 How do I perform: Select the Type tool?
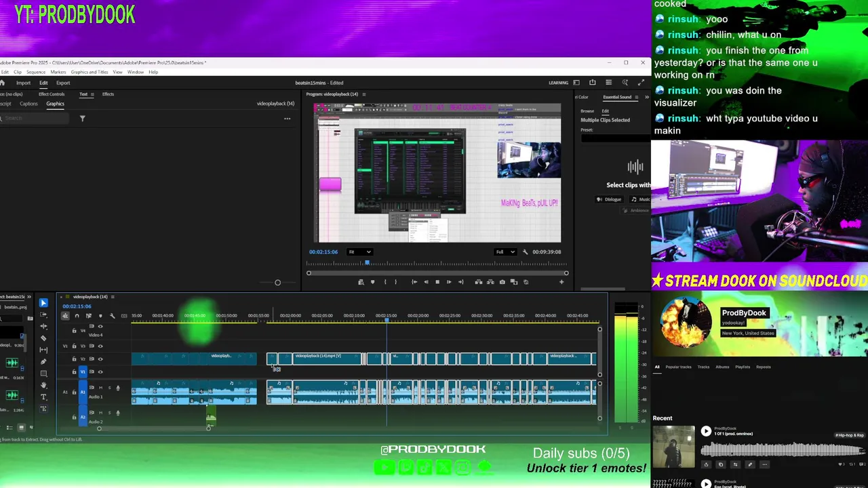43,397
